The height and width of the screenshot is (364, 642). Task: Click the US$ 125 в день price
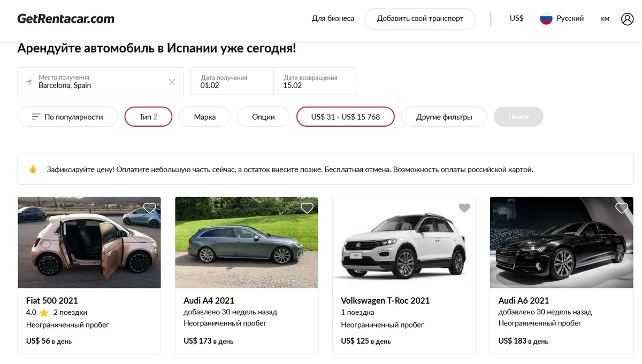[366, 340]
